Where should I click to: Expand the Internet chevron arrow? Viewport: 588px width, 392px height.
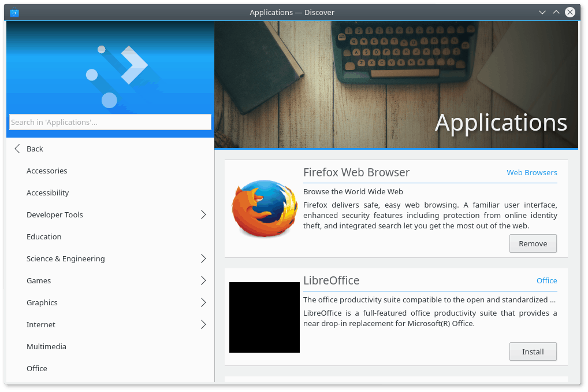tap(203, 324)
